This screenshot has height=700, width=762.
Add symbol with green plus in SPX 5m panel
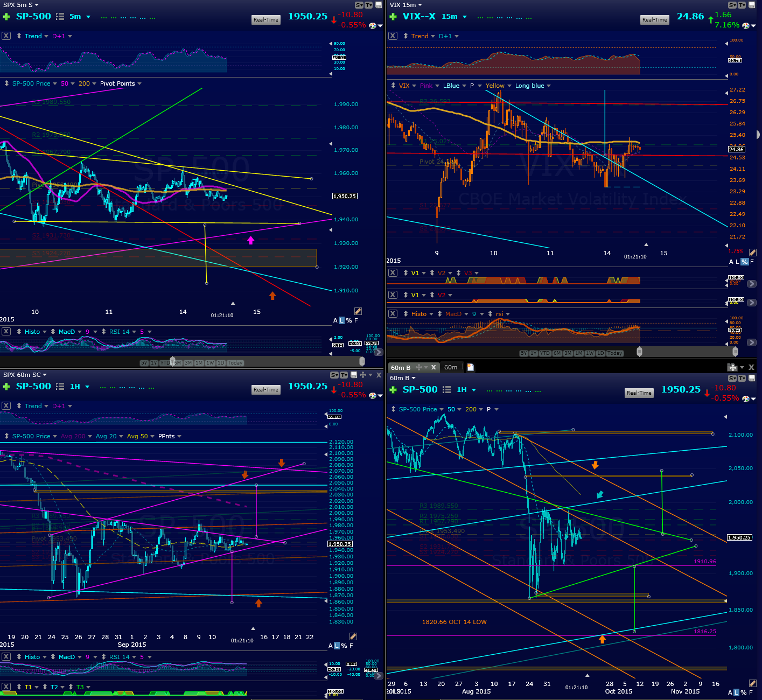click(6, 17)
